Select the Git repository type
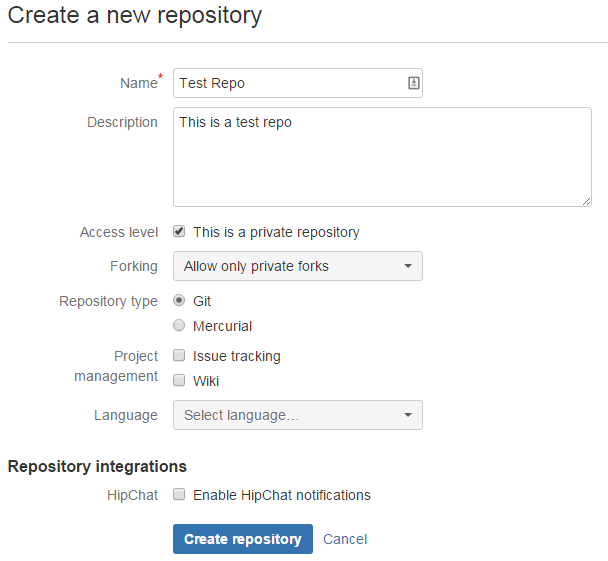Screen dimensions: 608x561 (x=179, y=301)
